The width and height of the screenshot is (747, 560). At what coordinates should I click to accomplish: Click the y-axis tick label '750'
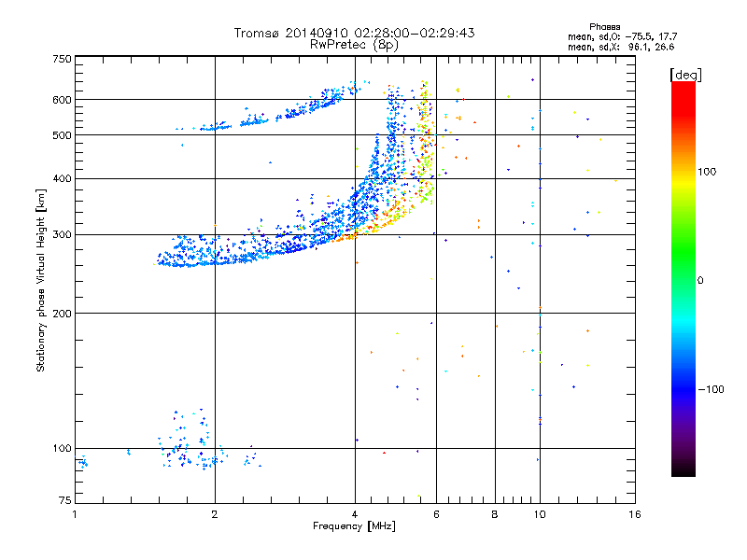click(x=62, y=59)
